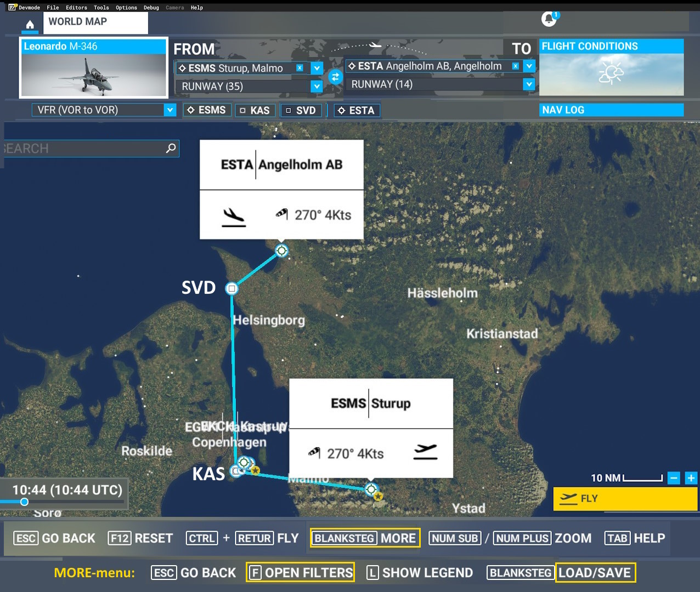Open the Options menu

click(x=126, y=8)
